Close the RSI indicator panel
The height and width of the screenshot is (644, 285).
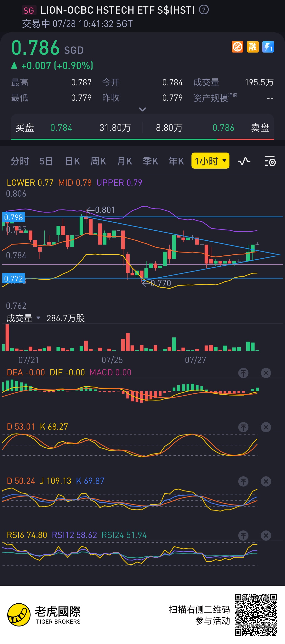point(266,535)
